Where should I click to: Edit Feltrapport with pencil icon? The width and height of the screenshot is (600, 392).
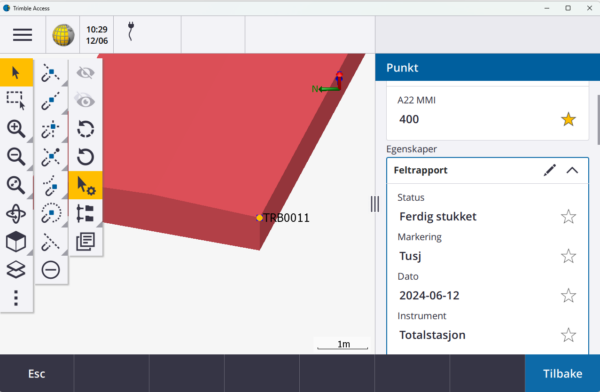(x=549, y=170)
